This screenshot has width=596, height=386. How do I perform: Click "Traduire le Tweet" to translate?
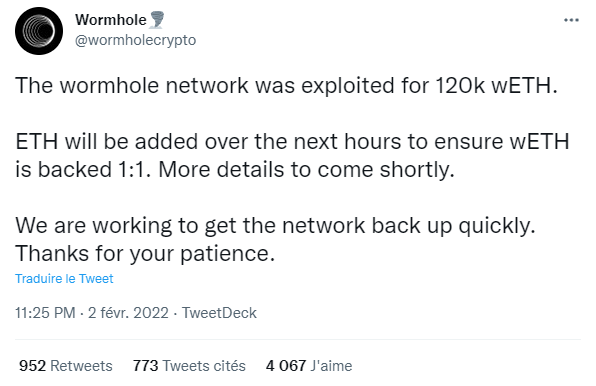pyautogui.click(x=64, y=278)
